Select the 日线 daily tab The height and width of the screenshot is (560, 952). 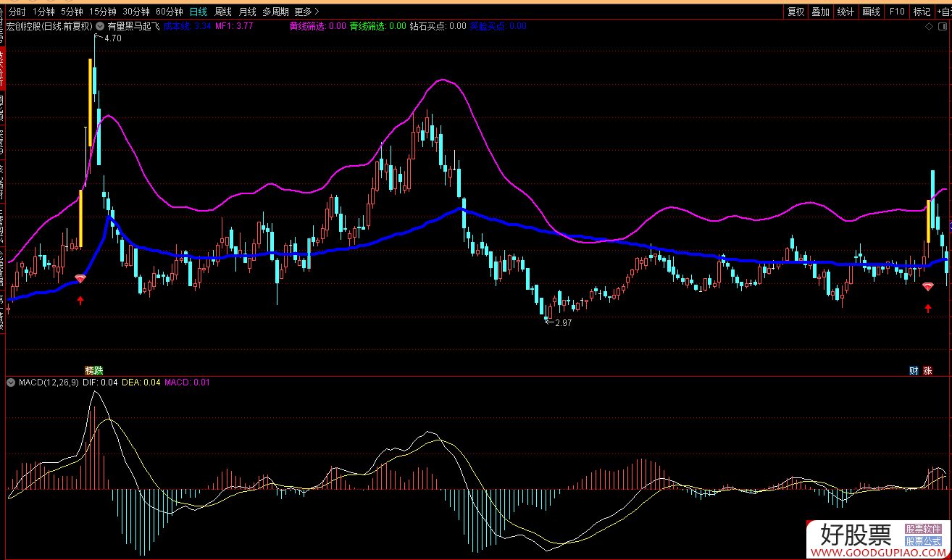tap(198, 12)
